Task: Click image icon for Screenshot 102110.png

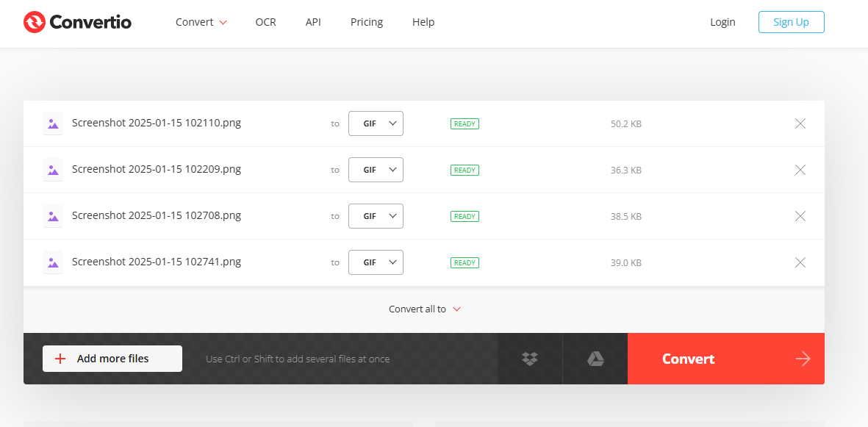Action: (x=53, y=123)
